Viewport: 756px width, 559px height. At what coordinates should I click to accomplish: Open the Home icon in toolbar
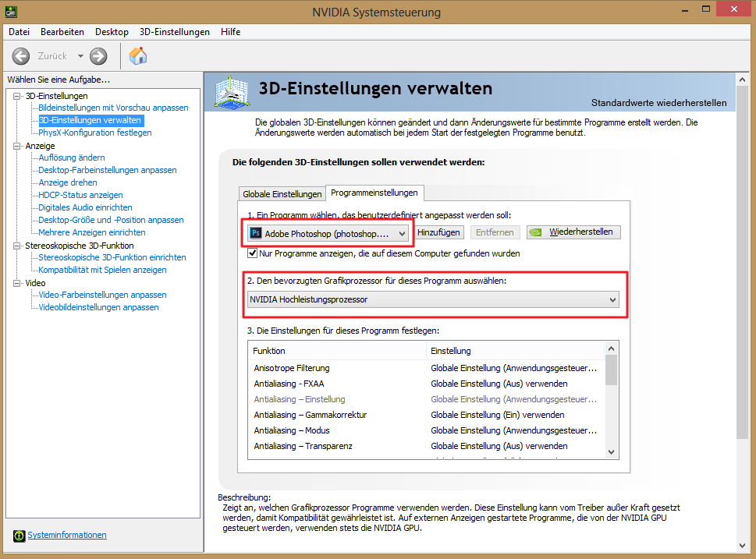pos(138,56)
